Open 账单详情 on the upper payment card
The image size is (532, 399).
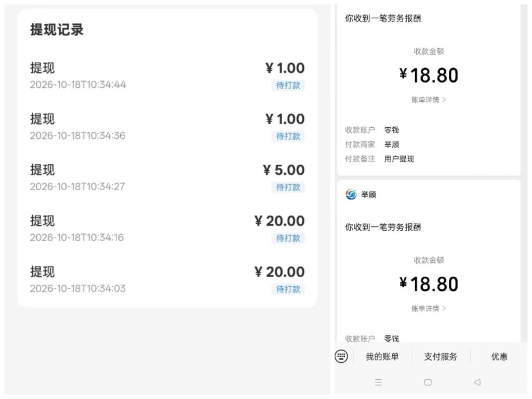[429, 100]
